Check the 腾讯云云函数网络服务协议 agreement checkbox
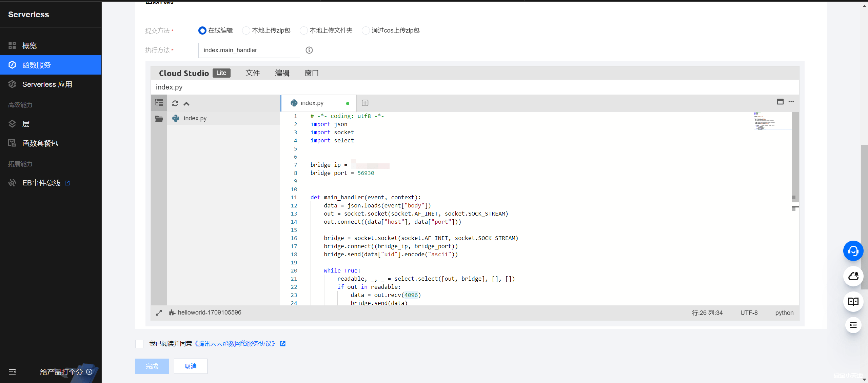This screenshot has height=383, width=868. [x=139, y=344]
